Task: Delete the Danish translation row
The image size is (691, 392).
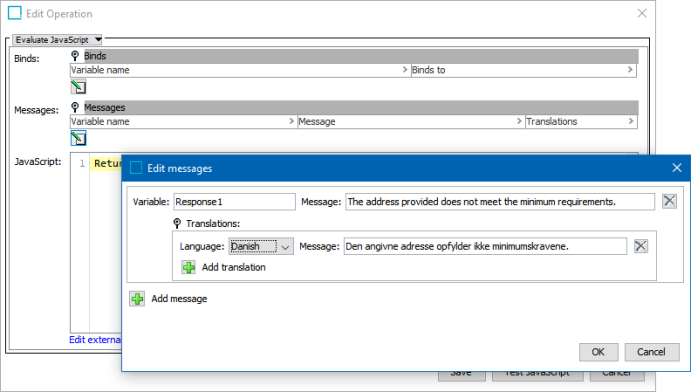Action: (x=641, y=246)
